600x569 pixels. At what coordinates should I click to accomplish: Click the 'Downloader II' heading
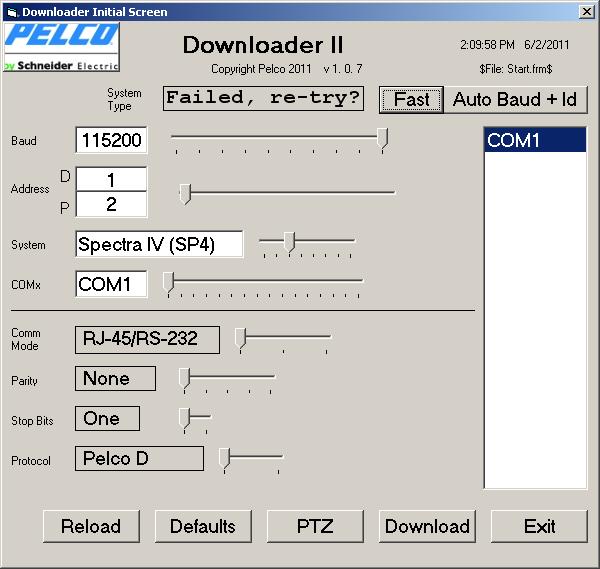(263, 45)
